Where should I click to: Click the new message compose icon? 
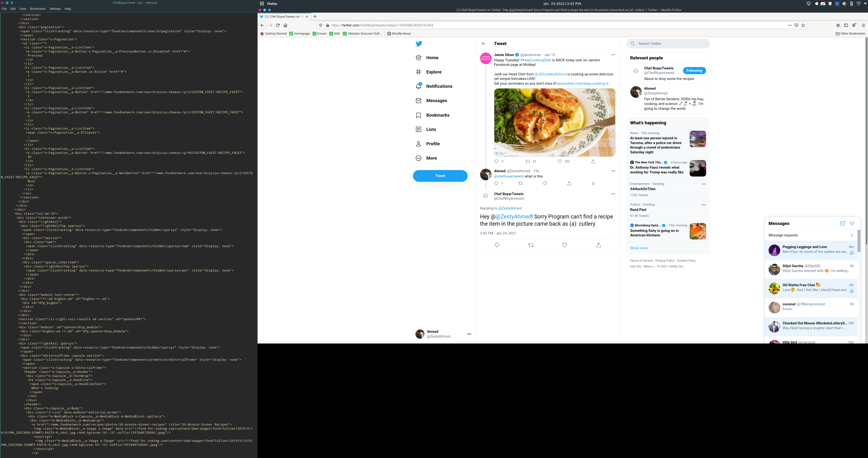point(842,224)
